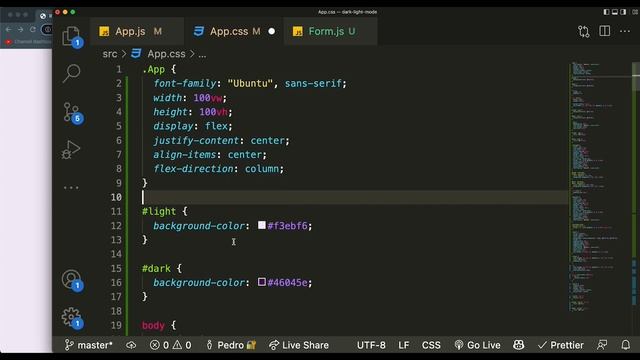Click the Synchronize Changes cloud icon
This screenshot has width=640, height=360.
click(131, 345)
